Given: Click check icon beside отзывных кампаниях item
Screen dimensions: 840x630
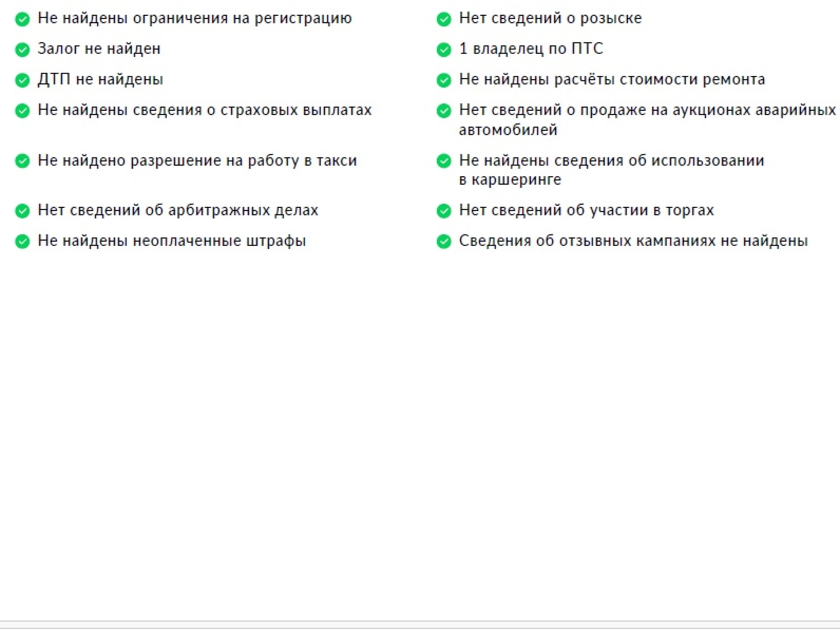Looking at the screenshot, I should (444, 241).
